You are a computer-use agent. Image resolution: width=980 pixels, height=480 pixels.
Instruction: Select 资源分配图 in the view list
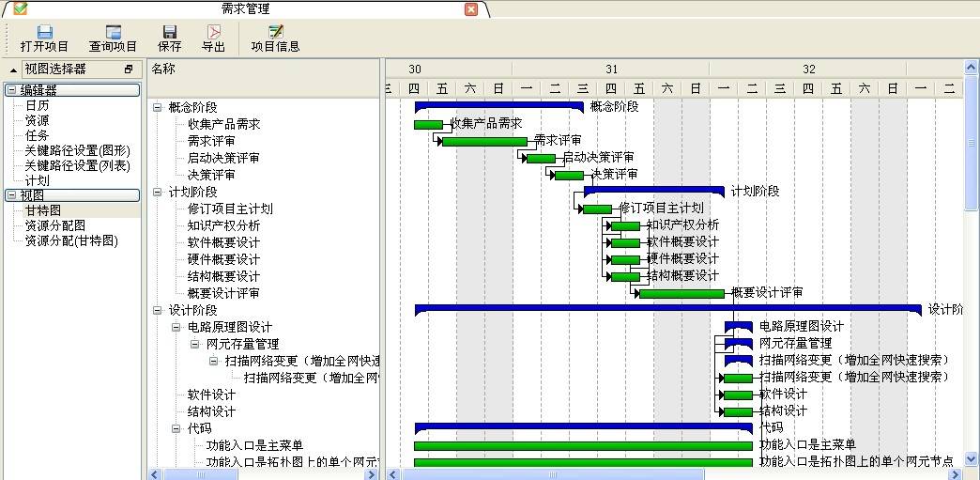(54, 225)
